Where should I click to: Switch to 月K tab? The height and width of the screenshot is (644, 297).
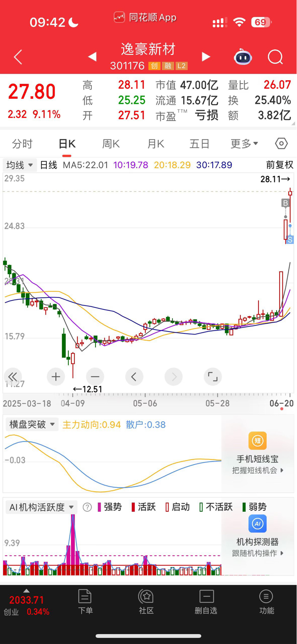point(156,144)
